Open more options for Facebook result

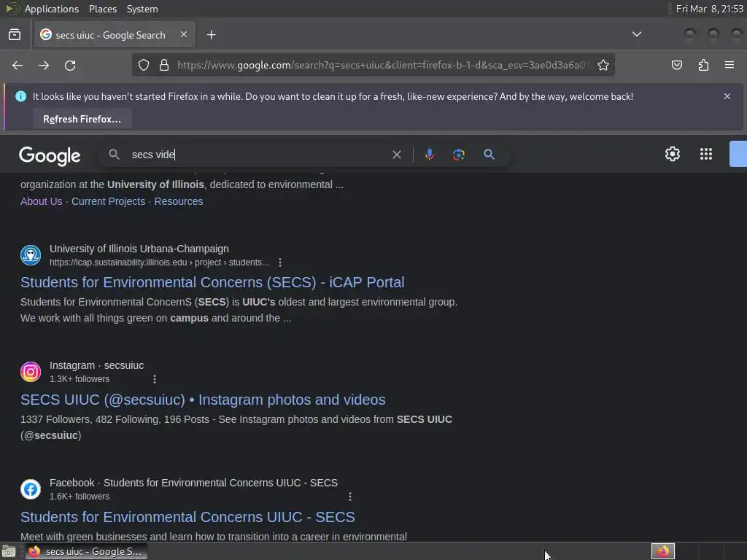click(350, 497)
